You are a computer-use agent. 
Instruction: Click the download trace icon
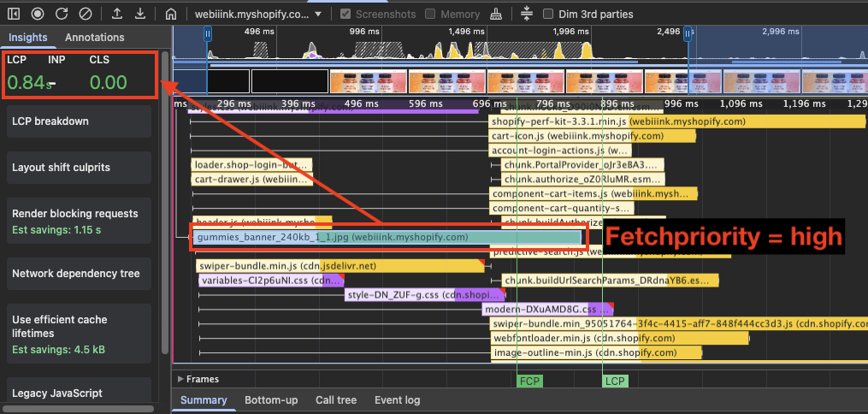(140, 14)
